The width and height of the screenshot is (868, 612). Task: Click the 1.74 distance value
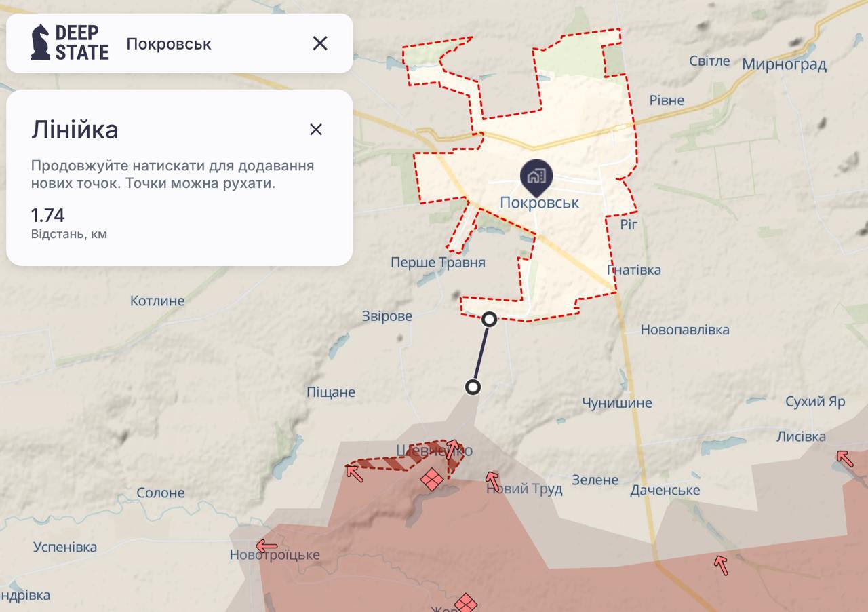pyautogui.click(x=47, y=216)
